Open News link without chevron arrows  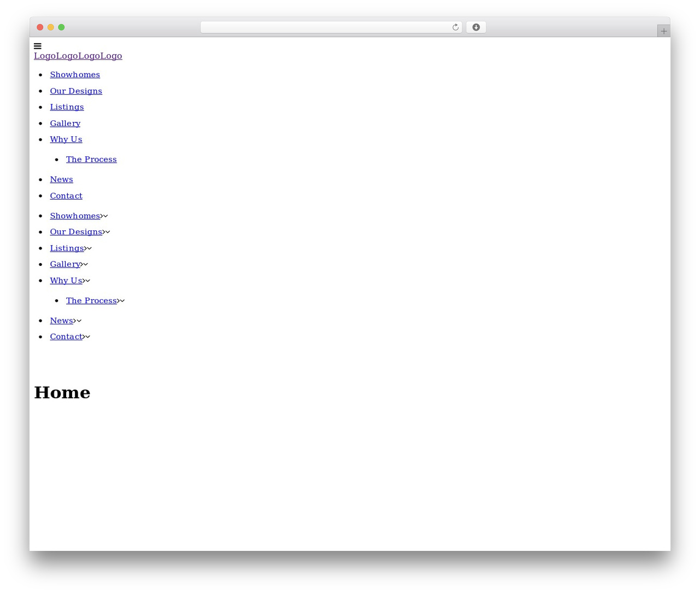[x=61, y=179]
